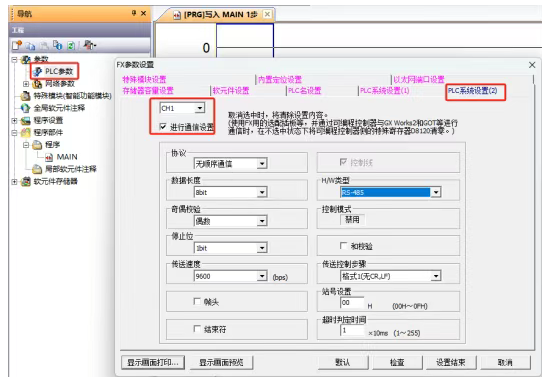Close the [PRG]写入 MAIN 1步 tab
The image size is (549, 383).
267,14
